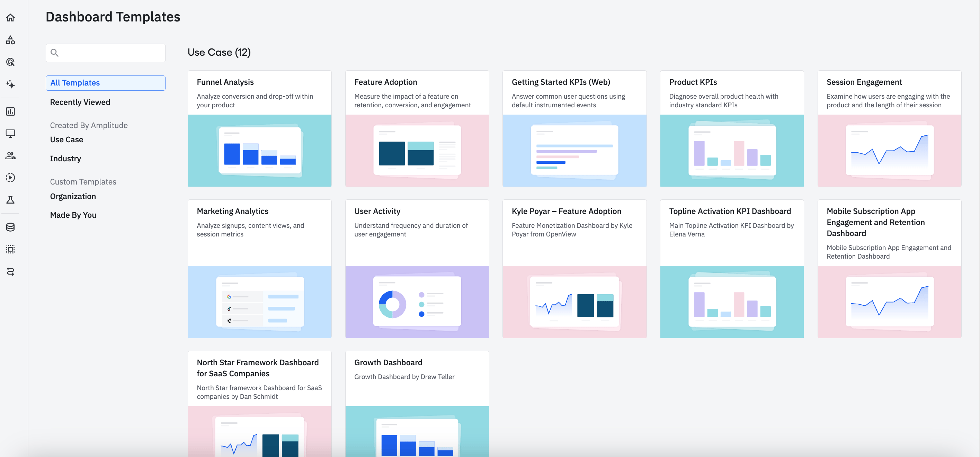
Task: Open the experiment flask icon
Action: [10, 200]
